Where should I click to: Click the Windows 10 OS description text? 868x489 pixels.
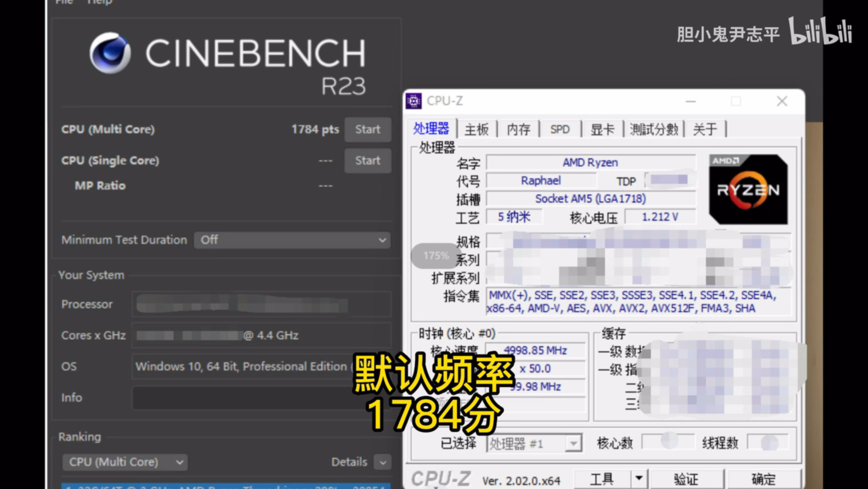coord(242,366)
